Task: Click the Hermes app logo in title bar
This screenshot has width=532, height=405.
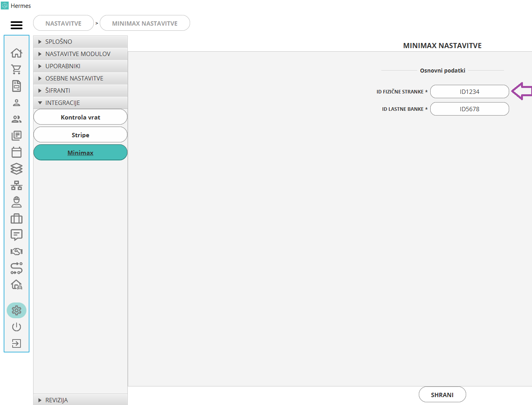Action: point(5,6)
